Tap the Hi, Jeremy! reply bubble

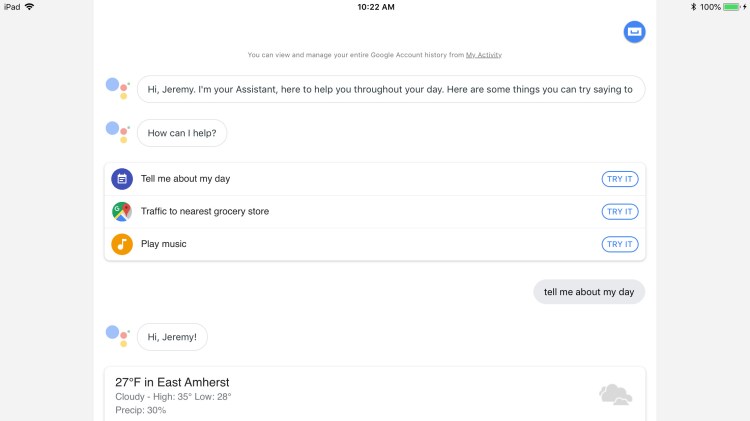click(172, 337)
